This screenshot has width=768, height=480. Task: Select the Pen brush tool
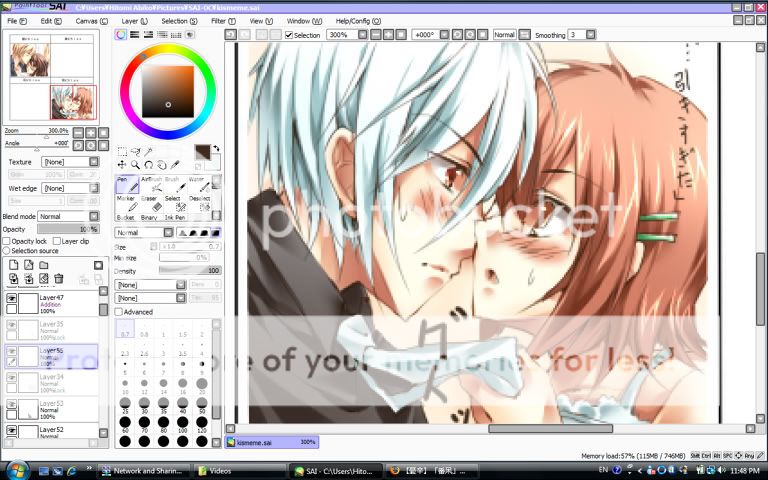(127, 184)
